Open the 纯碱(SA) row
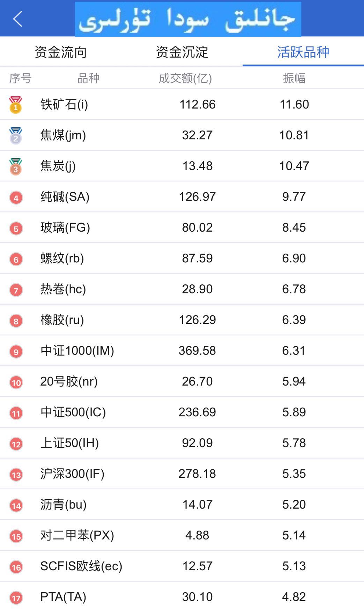 point(182,196)
